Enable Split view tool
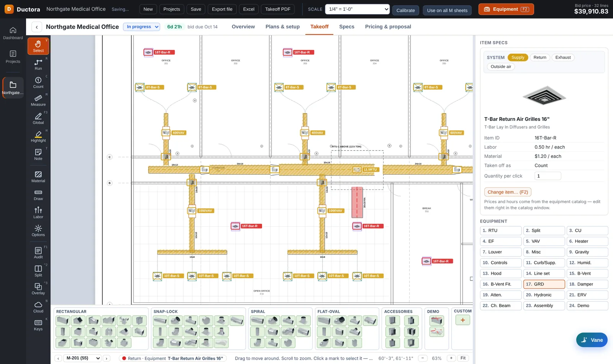Screen dimensions: 613x364 (x=38, y=271)
